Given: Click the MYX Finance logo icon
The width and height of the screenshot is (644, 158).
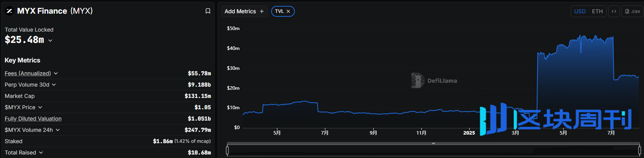Looking at the screenshot, I should pyautogui.click(x=9, y=11).
